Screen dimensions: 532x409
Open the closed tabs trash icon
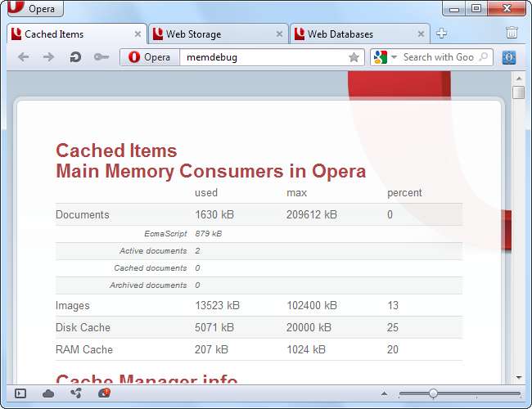coord(512,33)
